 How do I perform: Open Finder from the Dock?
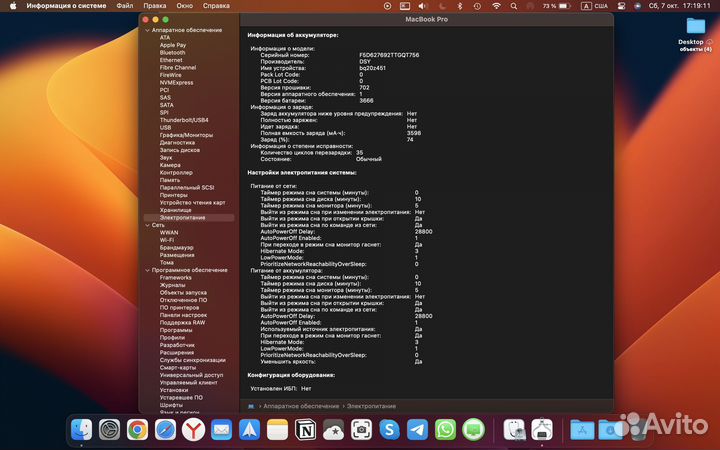[x=82, y=430]
